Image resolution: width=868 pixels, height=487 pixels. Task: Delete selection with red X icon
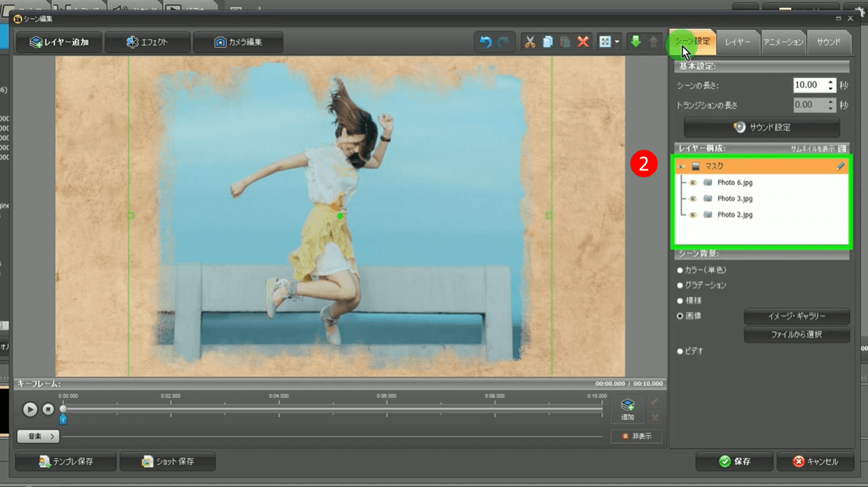pos(583,42)
